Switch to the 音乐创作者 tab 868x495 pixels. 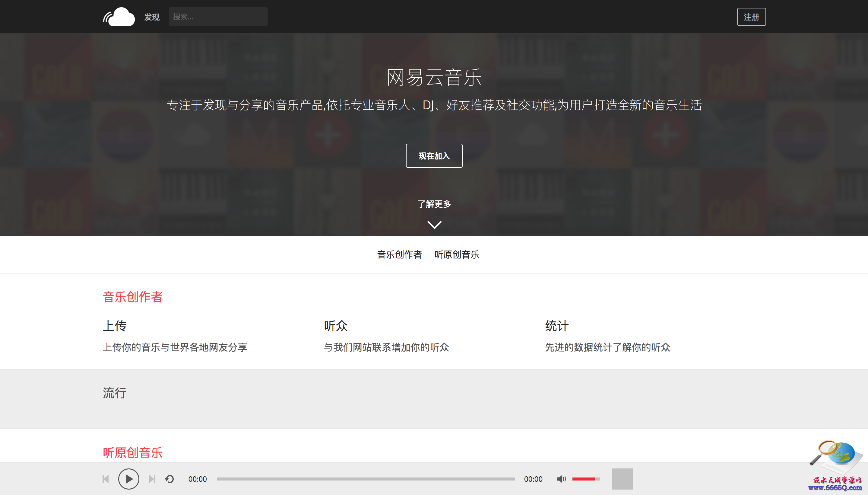[x=399, y=254]
